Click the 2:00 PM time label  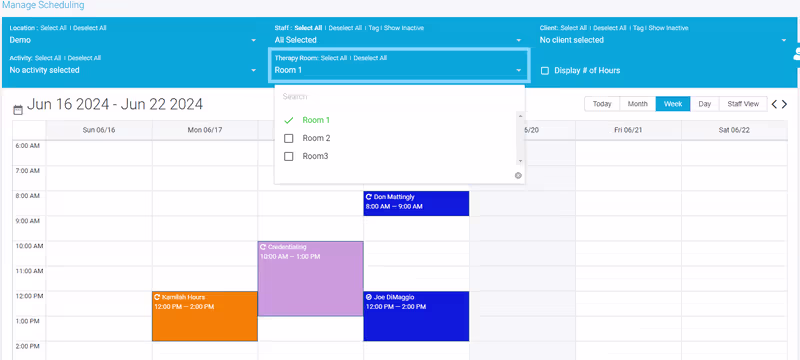(x=28, y=346)
